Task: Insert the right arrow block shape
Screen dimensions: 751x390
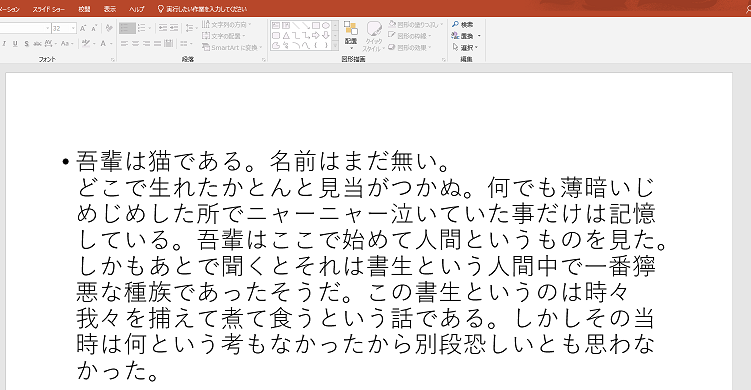Action: (316, 35)
